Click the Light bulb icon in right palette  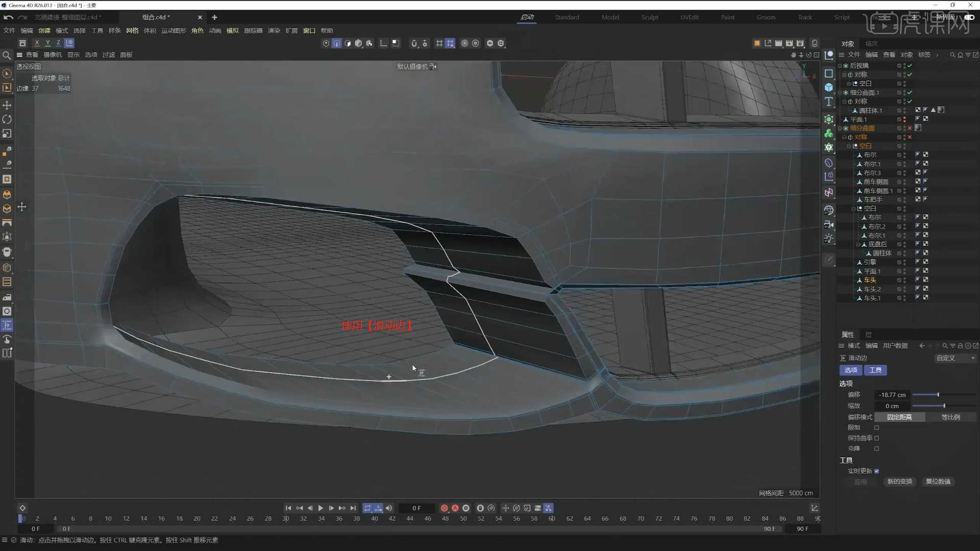point(829,239)
